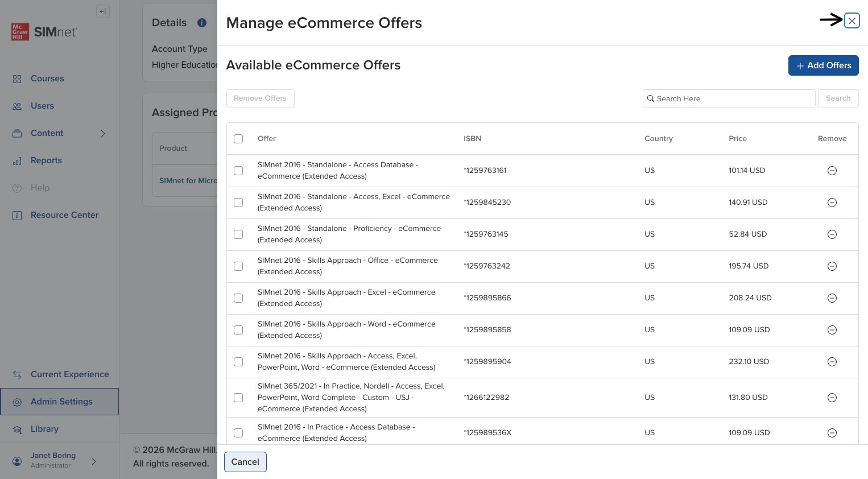Open Resource Center in the sidebar
The width and height of the screenshot is (868, 479).
click(x=64, y=215)
